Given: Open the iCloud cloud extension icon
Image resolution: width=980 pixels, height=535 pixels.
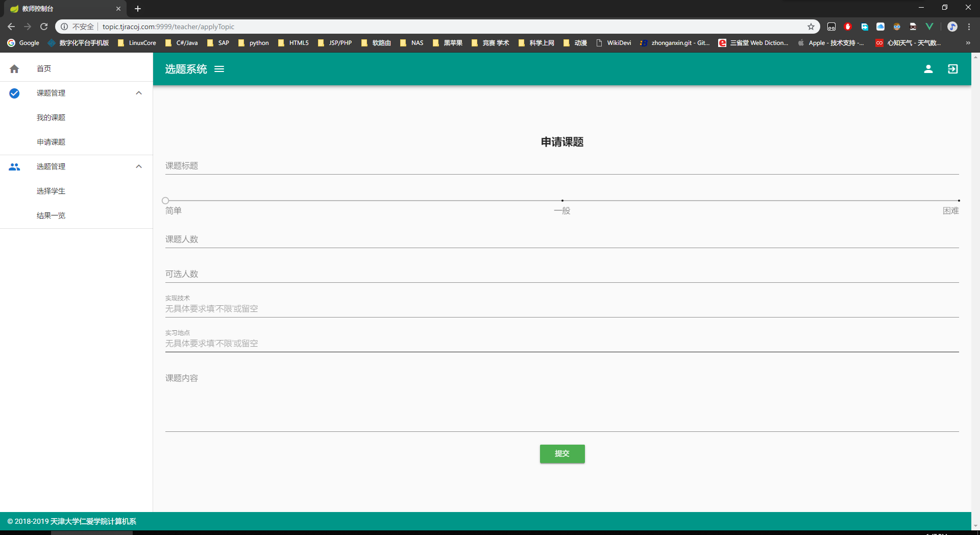Looking at the screenshot, I should point(880,27).
